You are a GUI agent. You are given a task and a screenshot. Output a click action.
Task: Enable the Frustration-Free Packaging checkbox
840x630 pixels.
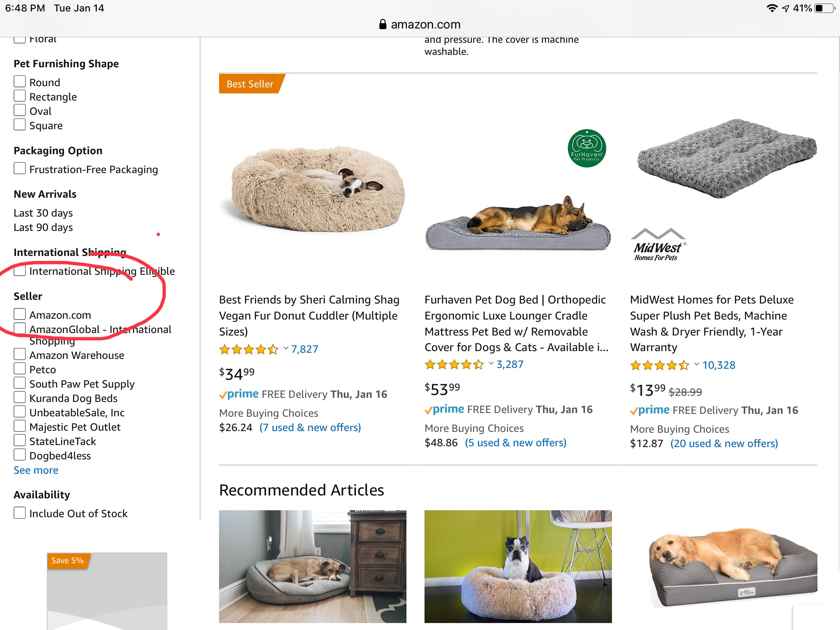pyautogui.click(x=20, y=169)
